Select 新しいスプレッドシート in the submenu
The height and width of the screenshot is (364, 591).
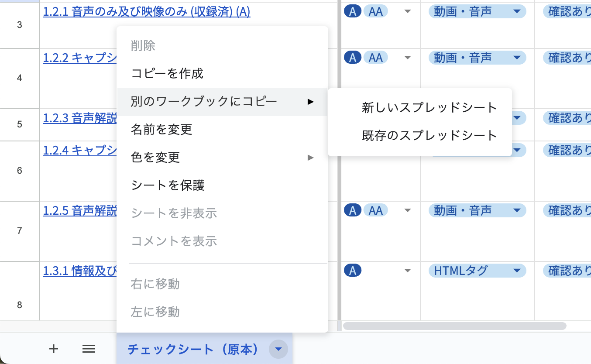click(x=429, y=108)
